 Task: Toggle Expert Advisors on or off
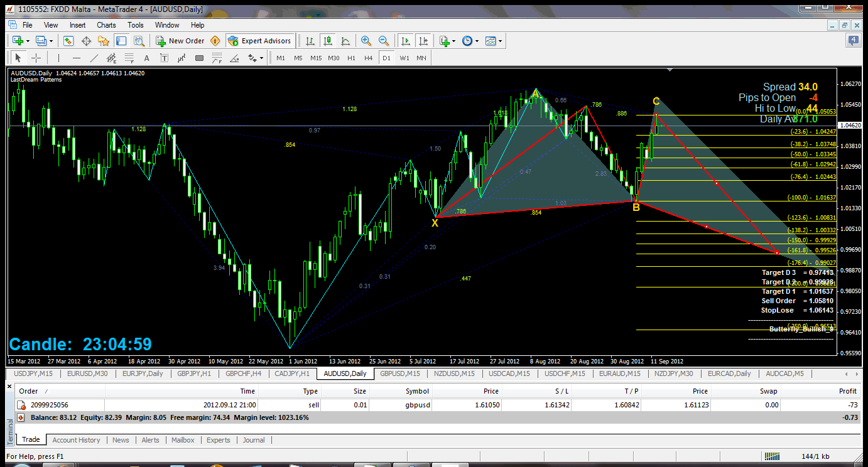point(259,41)
